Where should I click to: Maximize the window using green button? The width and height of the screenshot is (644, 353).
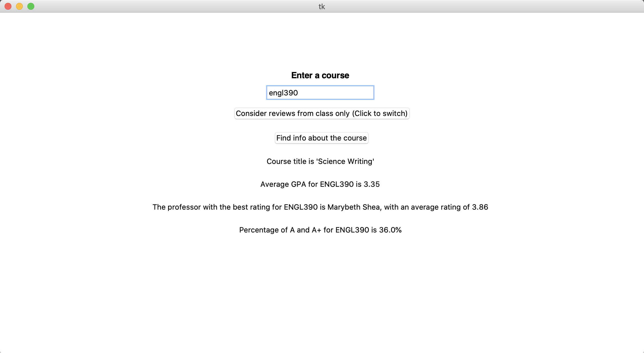click(31, 6)
